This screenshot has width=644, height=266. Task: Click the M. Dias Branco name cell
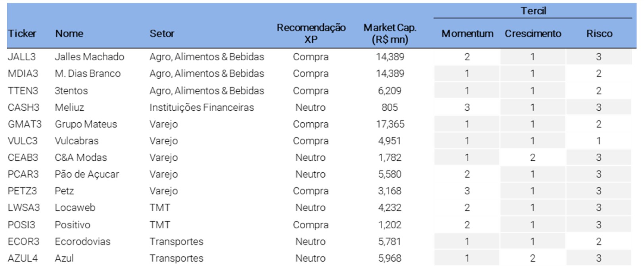coord(88,73)
